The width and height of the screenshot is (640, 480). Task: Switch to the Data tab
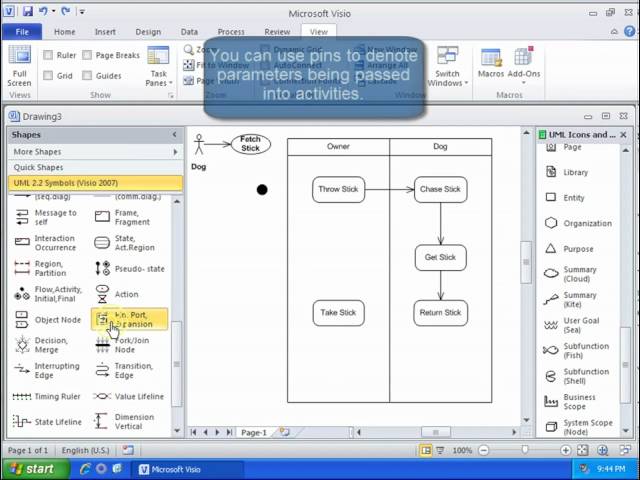click(x=189, y=32)
